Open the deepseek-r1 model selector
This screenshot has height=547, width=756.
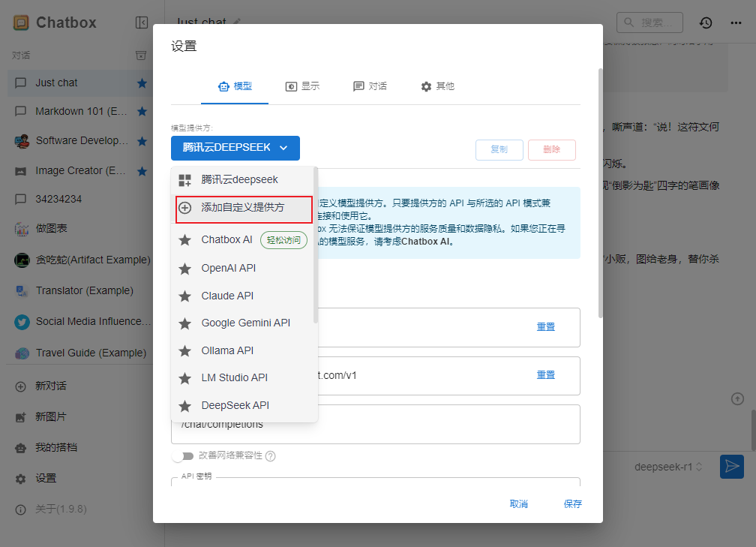(x=668, y=467)
